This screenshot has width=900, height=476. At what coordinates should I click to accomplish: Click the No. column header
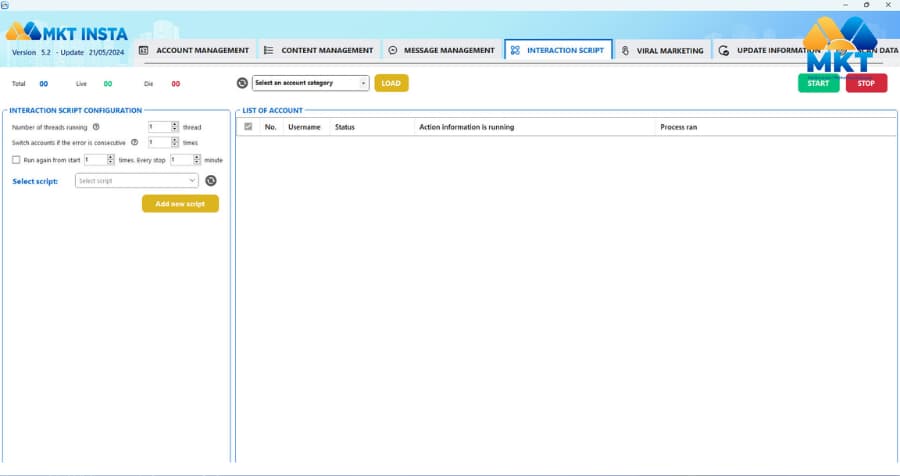coord(271,127)
